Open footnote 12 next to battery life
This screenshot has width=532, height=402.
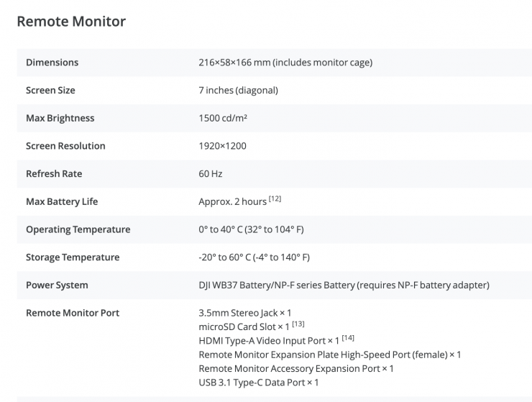274,199
